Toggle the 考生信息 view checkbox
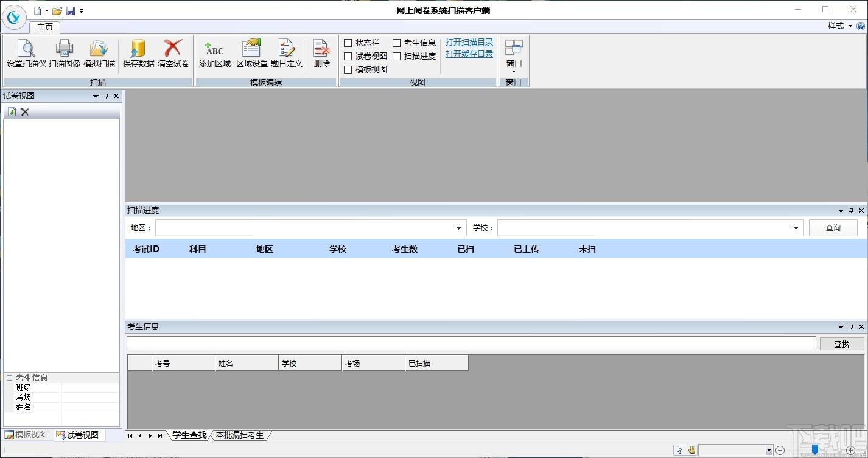 pos(396,43)
